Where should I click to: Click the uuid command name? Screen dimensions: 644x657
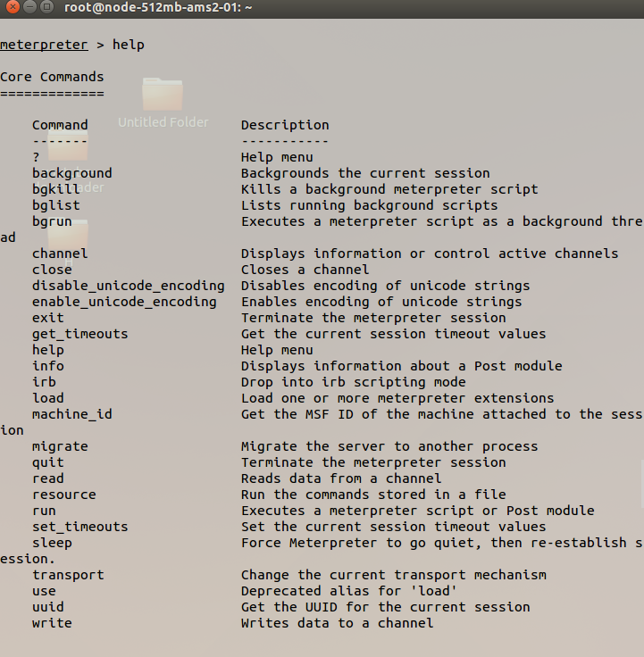point(47,607)
